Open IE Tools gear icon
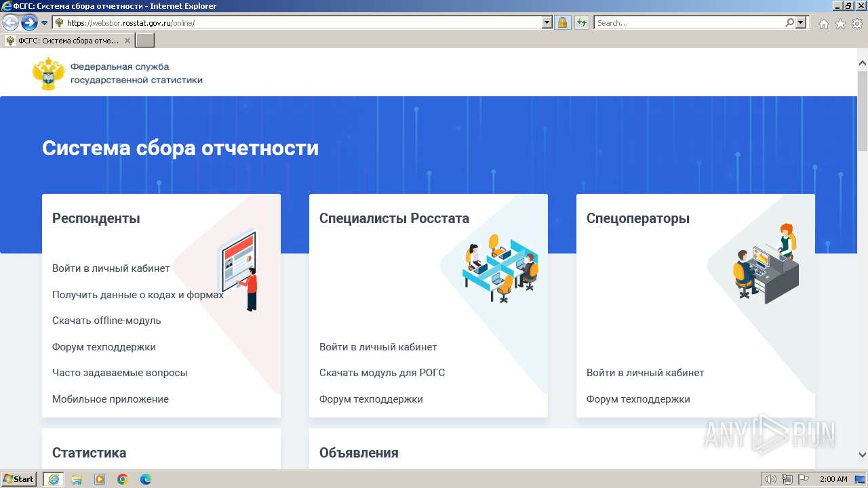868x488 pixels. (857, 24)
